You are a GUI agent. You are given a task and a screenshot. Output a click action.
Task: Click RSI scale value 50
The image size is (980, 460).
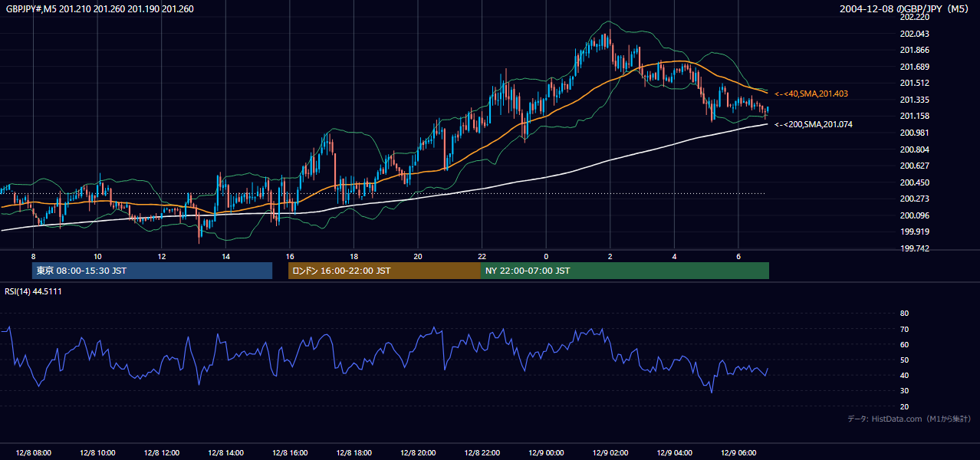coord(904,360)
